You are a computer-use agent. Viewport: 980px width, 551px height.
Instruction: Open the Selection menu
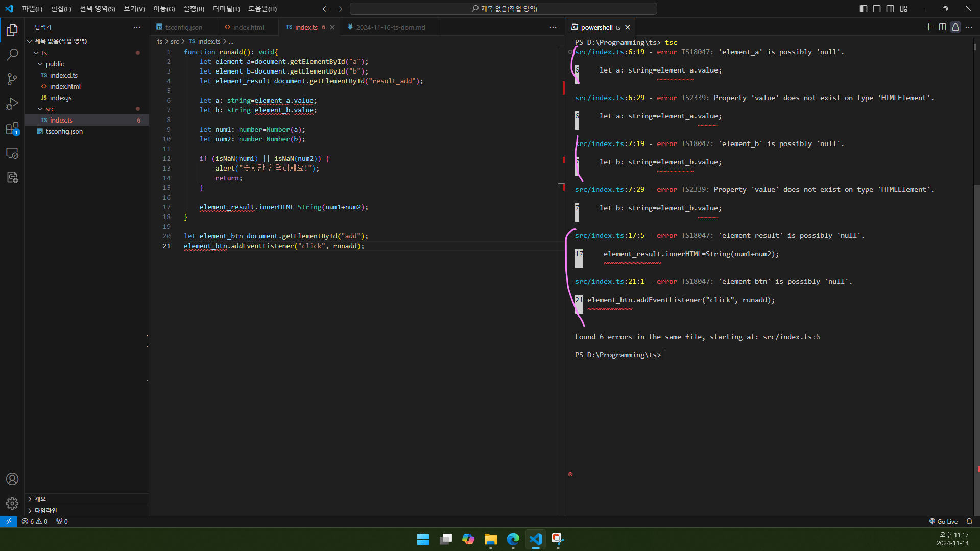click(x=97, y=9)
